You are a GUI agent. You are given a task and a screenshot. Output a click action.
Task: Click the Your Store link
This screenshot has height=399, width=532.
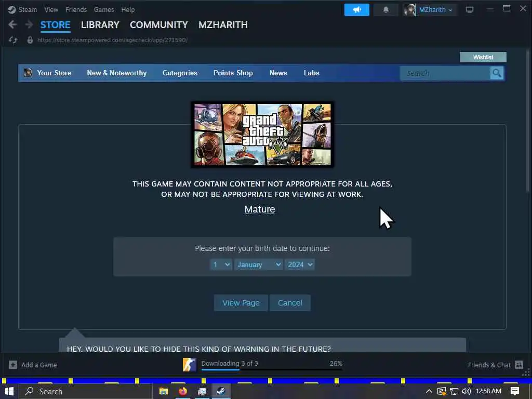click(54, 73)
